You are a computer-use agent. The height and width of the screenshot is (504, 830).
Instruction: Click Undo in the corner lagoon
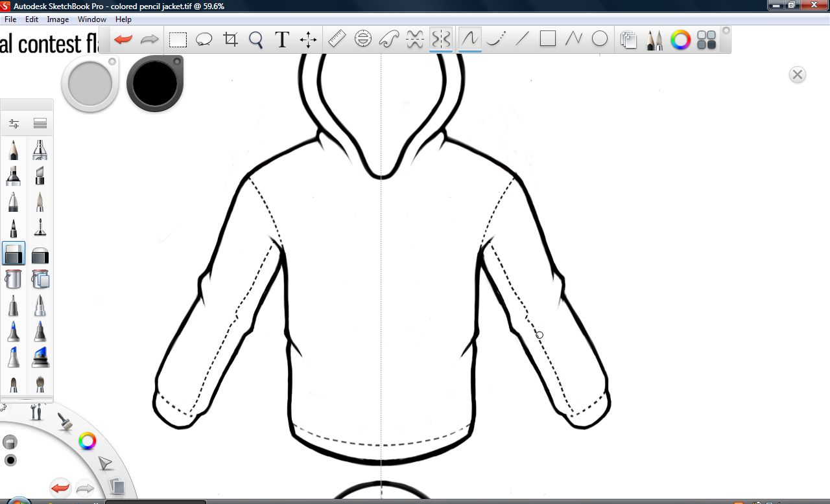60,488
